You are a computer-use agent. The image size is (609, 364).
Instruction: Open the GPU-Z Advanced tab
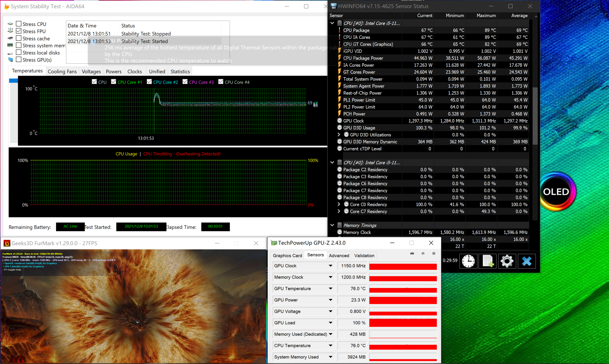[x=339, y=256]
